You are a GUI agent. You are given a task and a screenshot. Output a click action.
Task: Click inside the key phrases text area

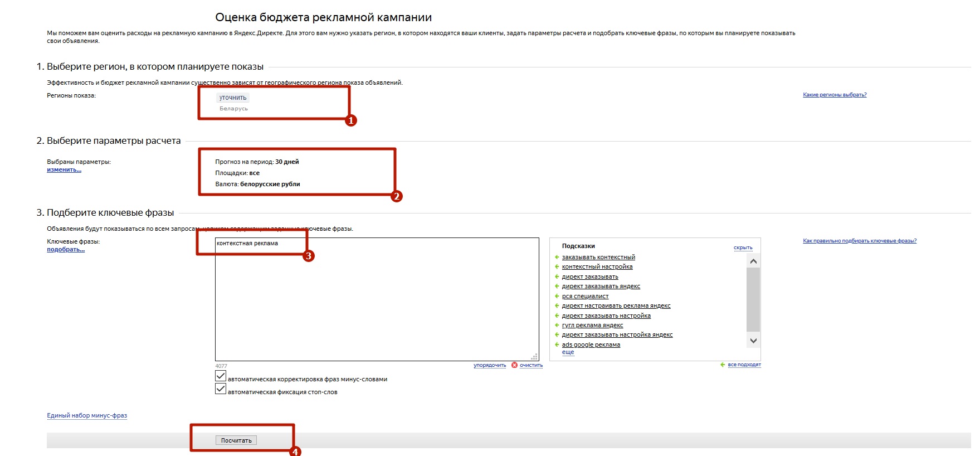pyautogui.click(x=377, y=299)
